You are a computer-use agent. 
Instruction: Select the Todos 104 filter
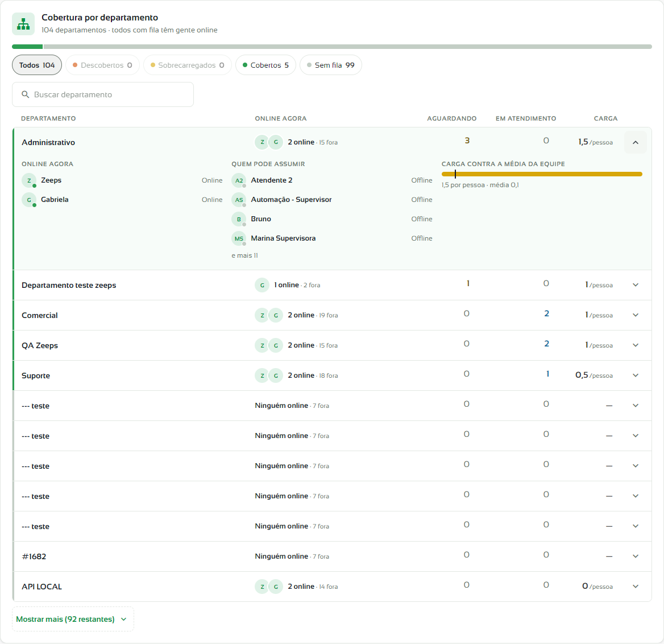[37, 65]
